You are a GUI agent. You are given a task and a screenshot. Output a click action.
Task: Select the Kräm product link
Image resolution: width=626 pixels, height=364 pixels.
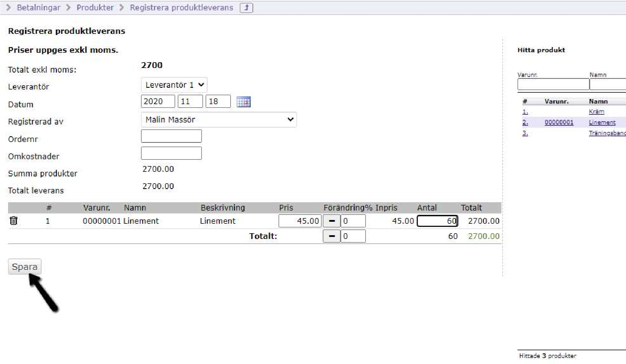point(596,112)
